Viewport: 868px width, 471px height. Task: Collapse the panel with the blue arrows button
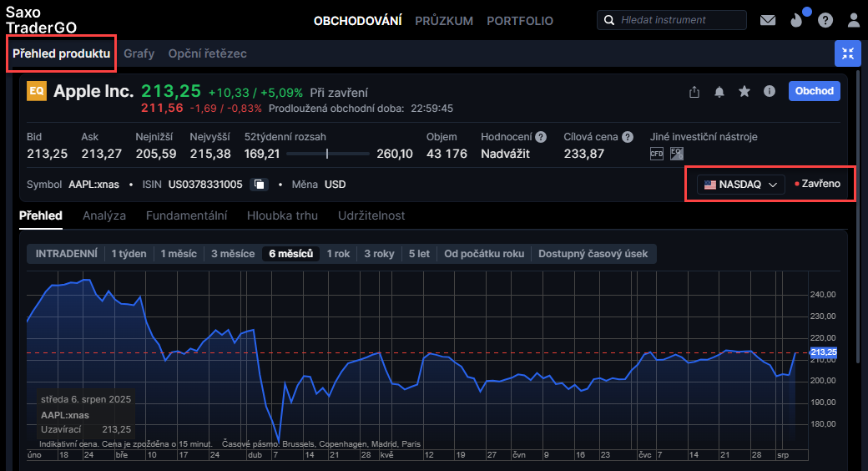[x=847, y=53]
